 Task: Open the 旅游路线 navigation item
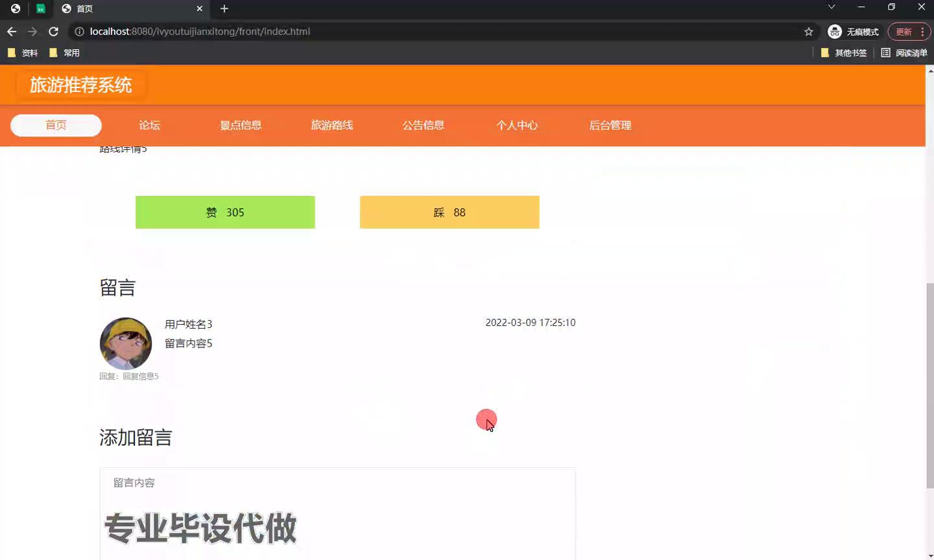point(332,125)
